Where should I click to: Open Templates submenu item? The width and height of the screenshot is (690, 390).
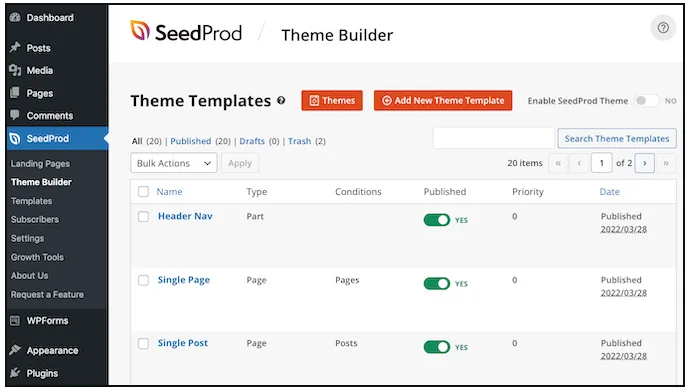[31, 201]
